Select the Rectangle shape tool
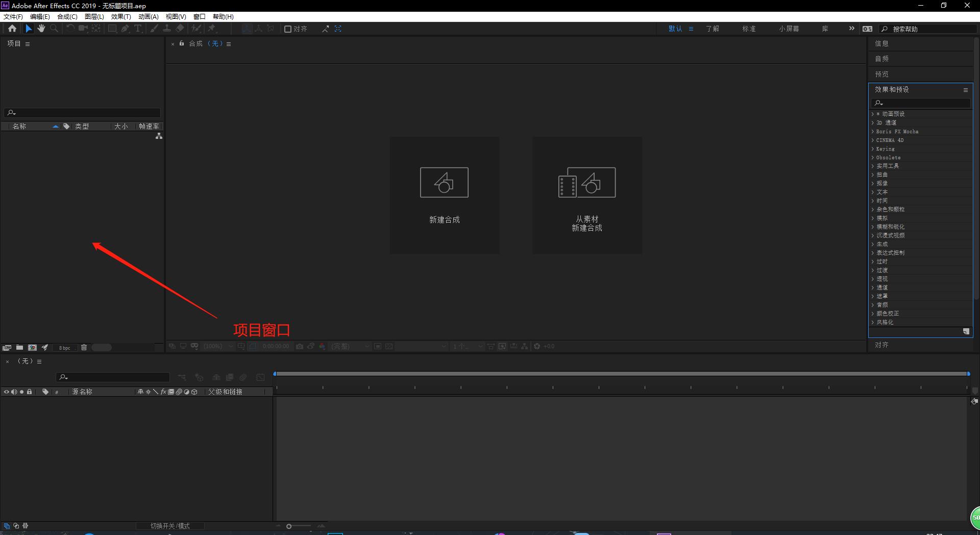Screen dimensions: 980x535 (x=112, y=29)
